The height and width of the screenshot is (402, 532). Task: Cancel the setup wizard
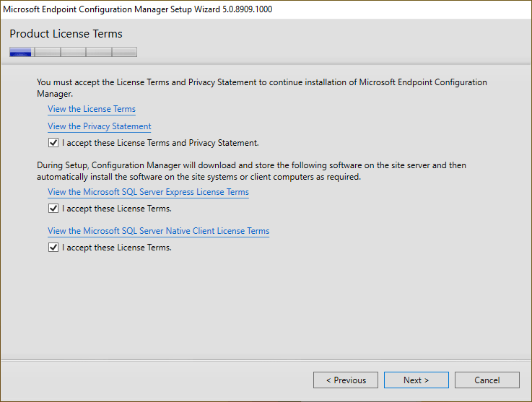(x=487, y=380)
